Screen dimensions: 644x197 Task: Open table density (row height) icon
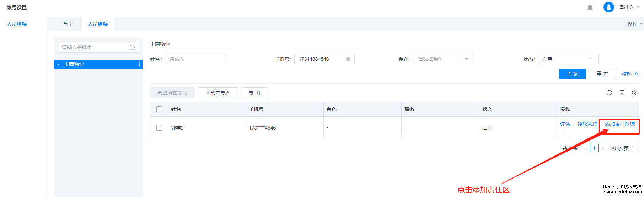[x=622, y=93]
